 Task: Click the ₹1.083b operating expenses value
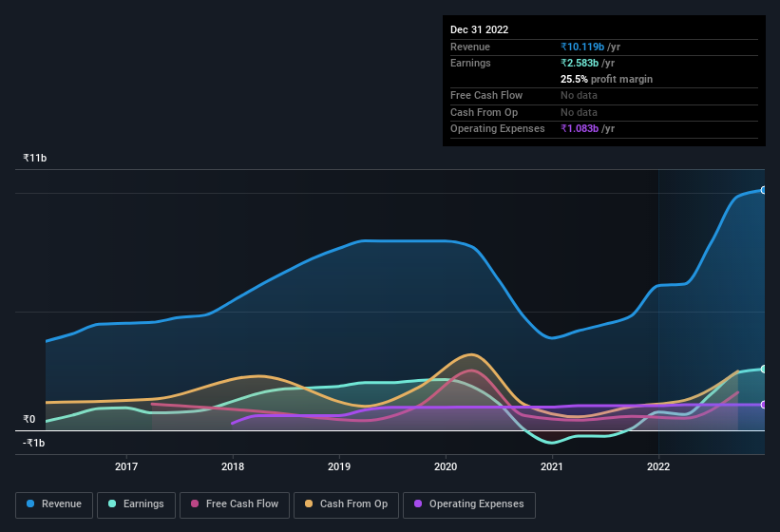point(580,128)
